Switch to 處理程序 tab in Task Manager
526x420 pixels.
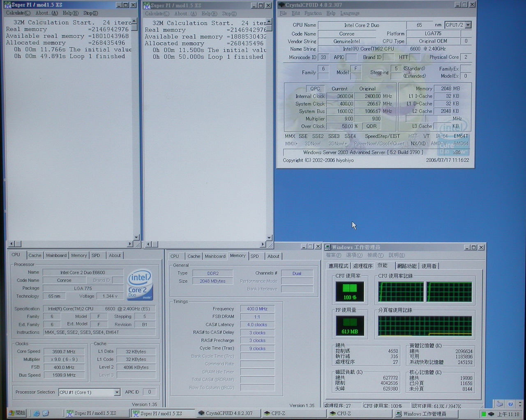coord(363,266)
